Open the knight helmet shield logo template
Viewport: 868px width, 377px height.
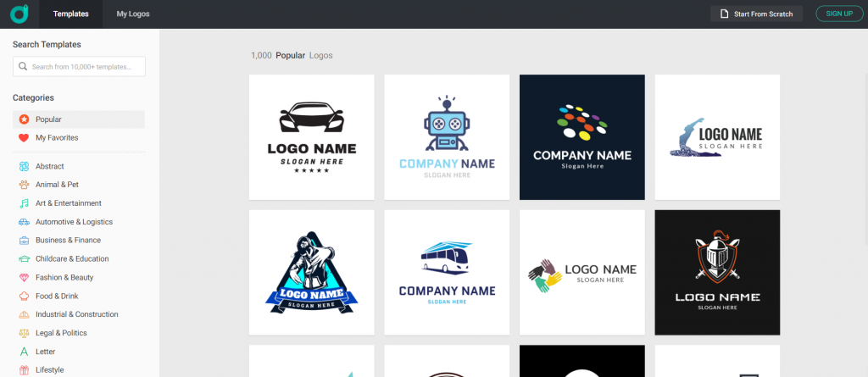tap(717, 272)
